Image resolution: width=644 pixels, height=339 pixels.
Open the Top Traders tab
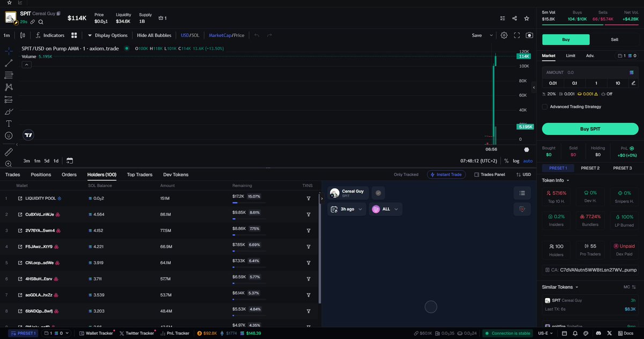click(140, 175)
